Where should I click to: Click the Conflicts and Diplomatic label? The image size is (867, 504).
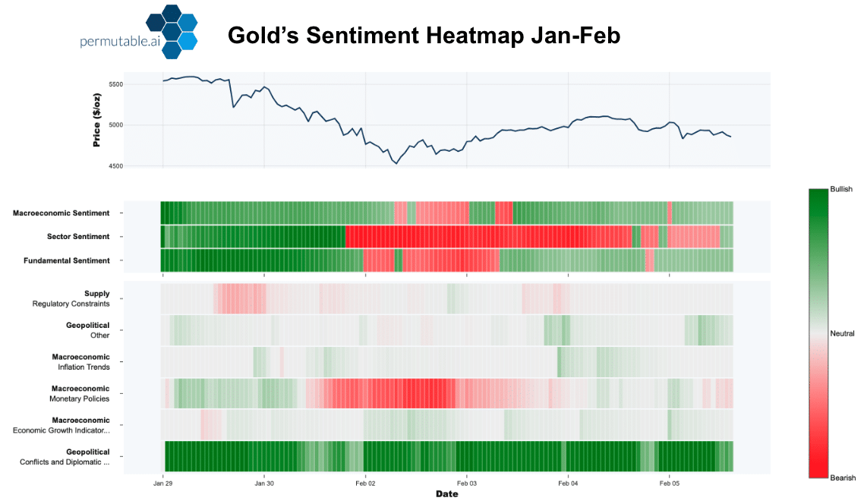tap(65, 457)
